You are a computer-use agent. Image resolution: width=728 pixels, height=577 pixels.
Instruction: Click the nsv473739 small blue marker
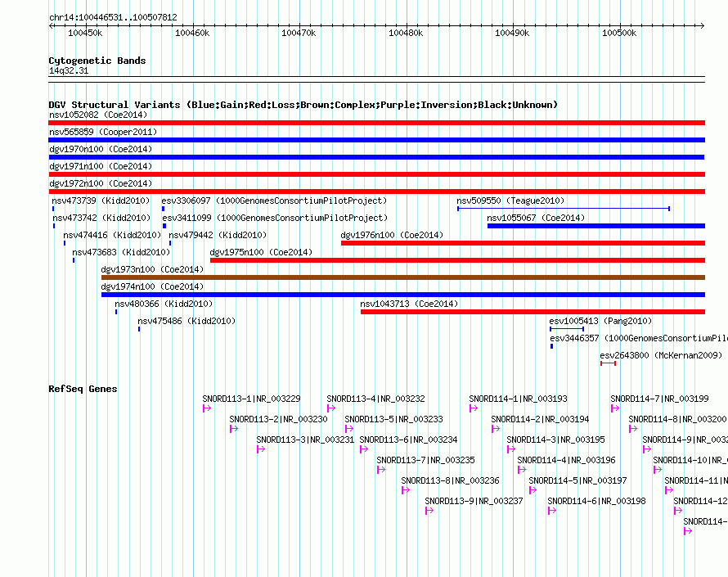[53, 209]
